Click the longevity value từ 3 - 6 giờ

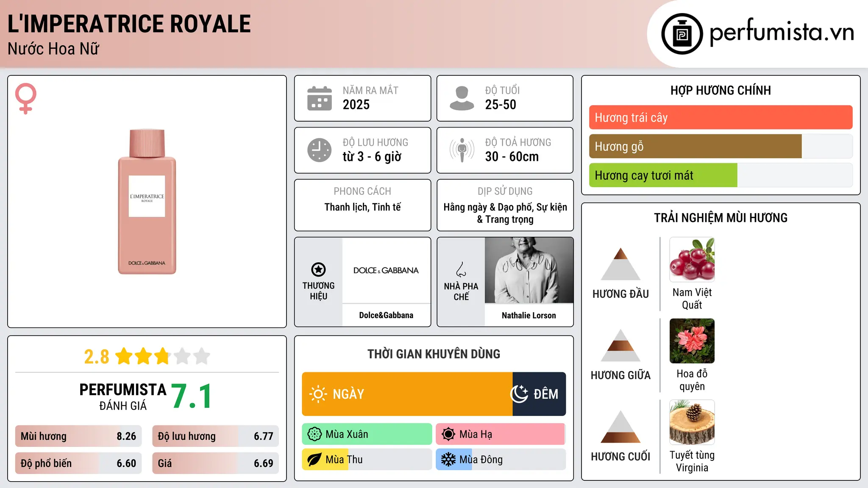pyautogui.click(x=372, y=157)
